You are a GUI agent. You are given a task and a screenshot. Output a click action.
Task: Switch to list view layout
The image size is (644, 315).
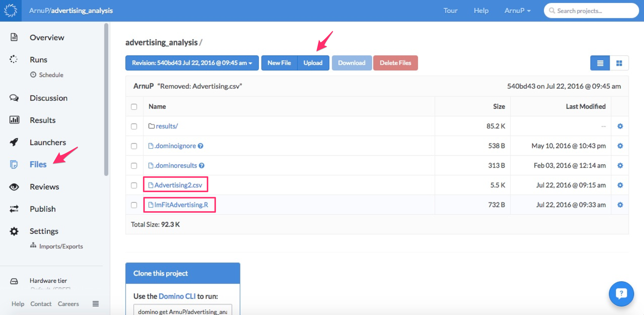click(600, 63)
